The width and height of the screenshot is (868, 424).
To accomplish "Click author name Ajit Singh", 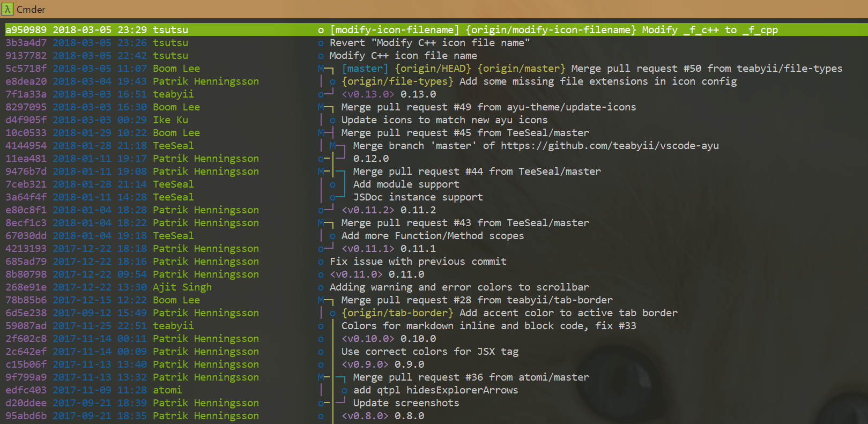I will pos(182,287).
